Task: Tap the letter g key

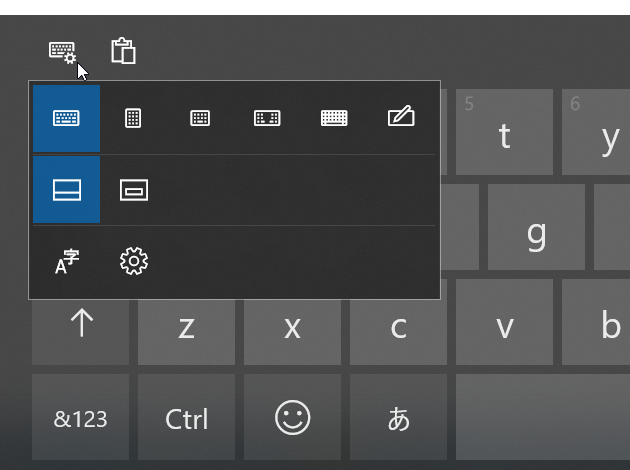Action: point(536,227)
